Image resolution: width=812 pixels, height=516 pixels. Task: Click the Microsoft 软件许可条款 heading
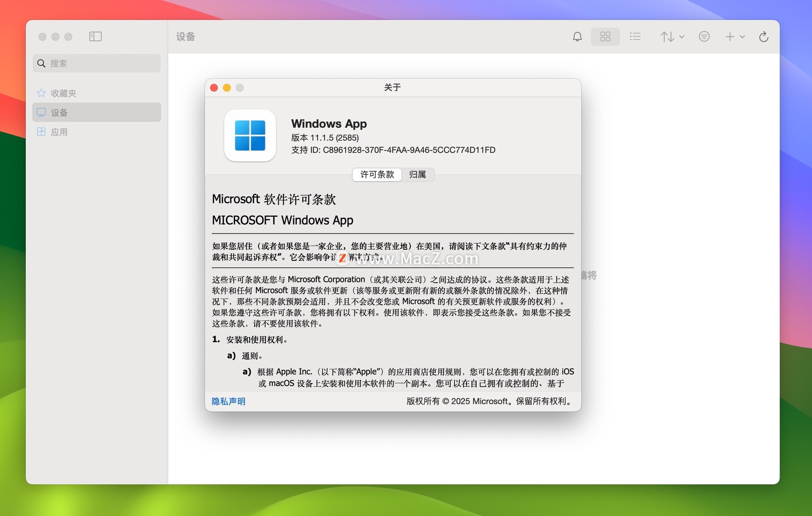[274, 199]
